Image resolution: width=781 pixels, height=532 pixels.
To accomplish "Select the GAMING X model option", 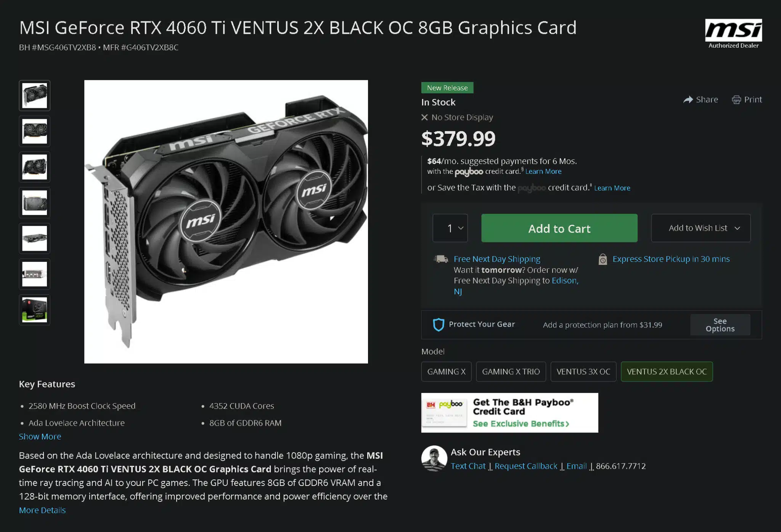I will (x=446, y=372).
